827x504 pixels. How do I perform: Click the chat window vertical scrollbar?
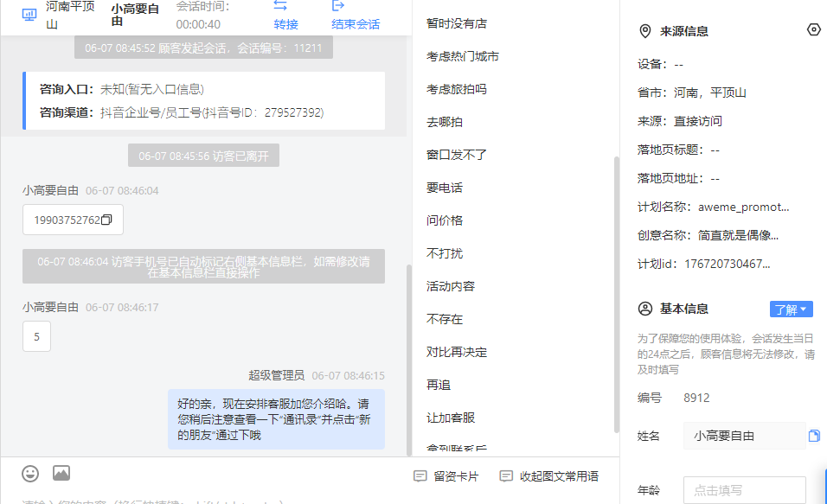(x=409, y=360)
